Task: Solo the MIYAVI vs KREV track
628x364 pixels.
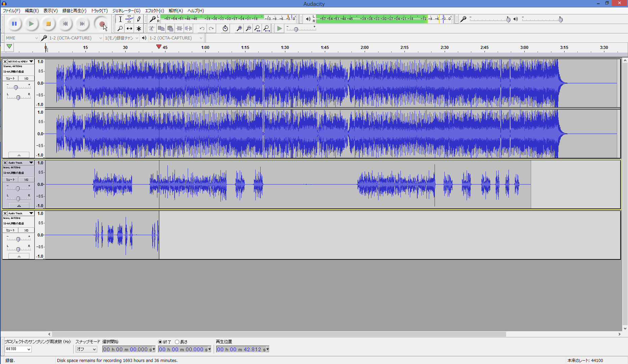Action: tap(26, 78)
